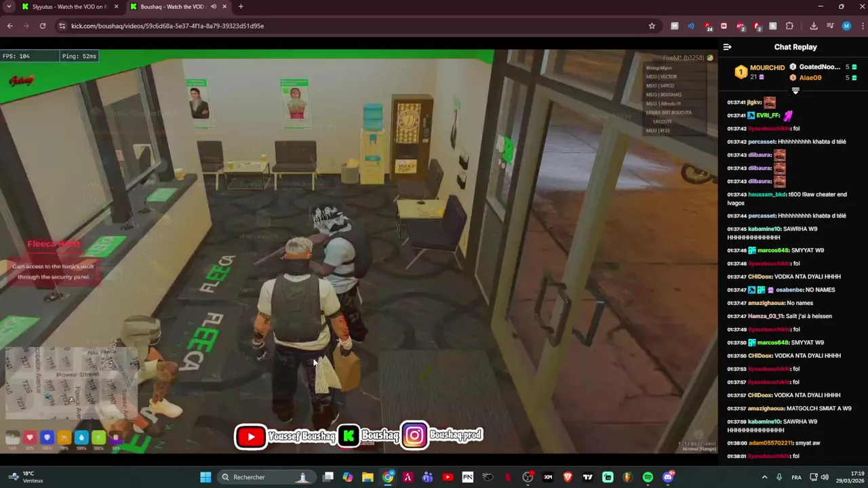Open a new browser tab
Viewport: 868px width, 488px height.
pos(241,7)
